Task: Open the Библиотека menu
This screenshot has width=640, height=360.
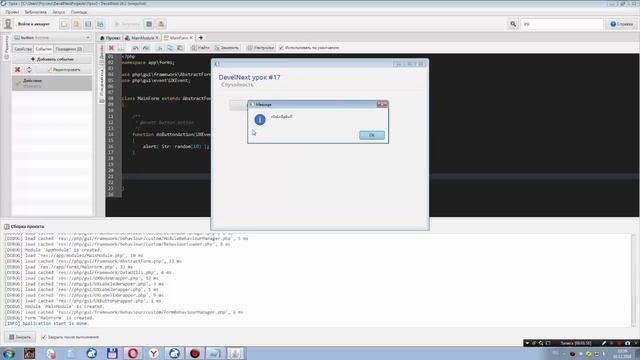Action: click(x=36, y=12)
